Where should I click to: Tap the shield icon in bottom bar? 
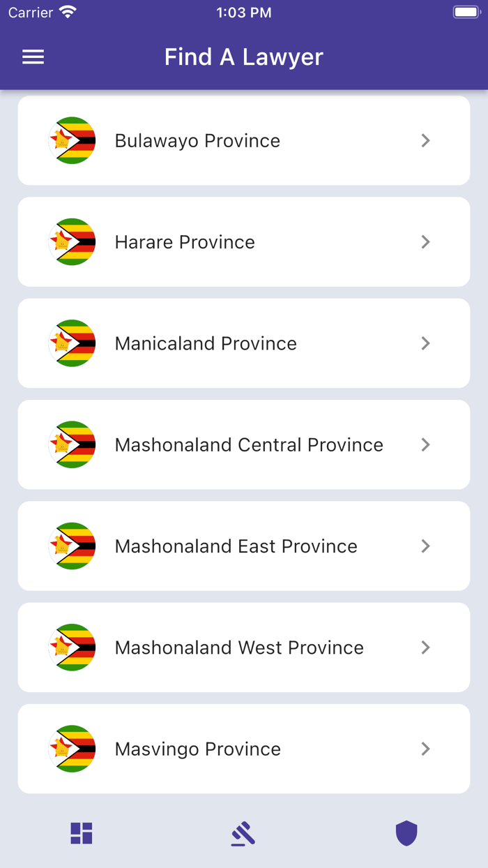pos(406,833)
